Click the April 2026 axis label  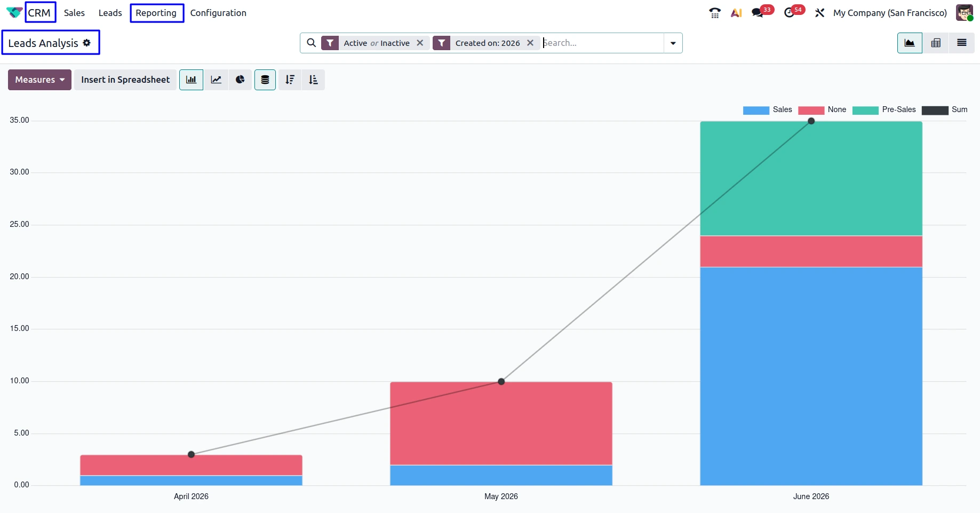pyautogui.click(x=191, y=496)
